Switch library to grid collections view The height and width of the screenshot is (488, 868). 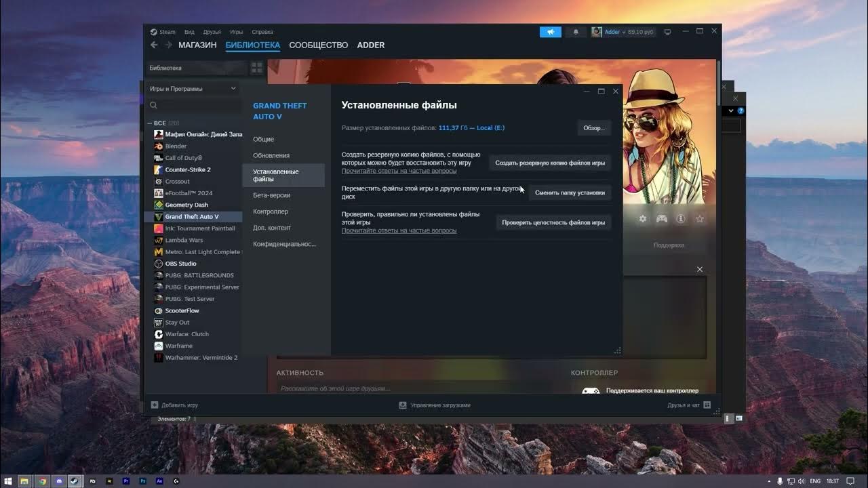click(x=257, y=68)
